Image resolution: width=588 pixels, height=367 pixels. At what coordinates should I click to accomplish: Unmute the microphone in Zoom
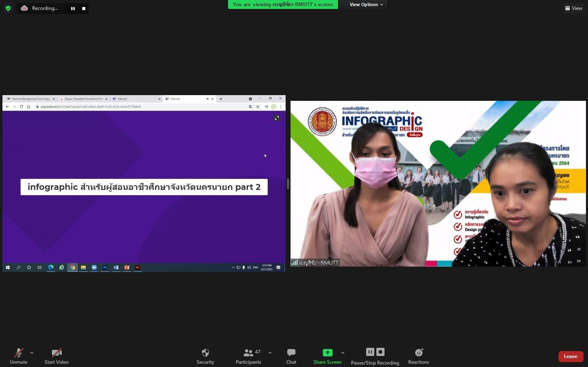(18, 356)
